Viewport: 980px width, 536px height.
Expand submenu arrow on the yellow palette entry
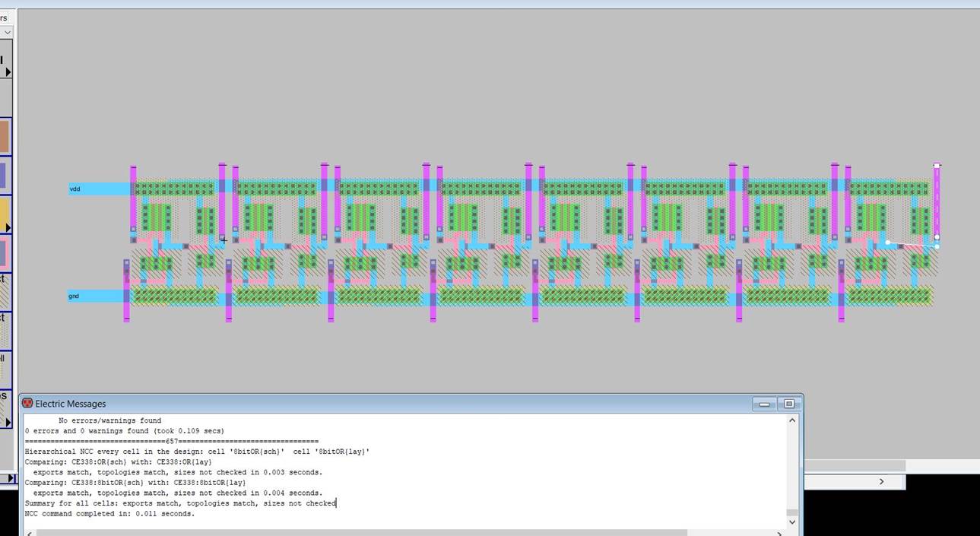[x=8, y=227]
